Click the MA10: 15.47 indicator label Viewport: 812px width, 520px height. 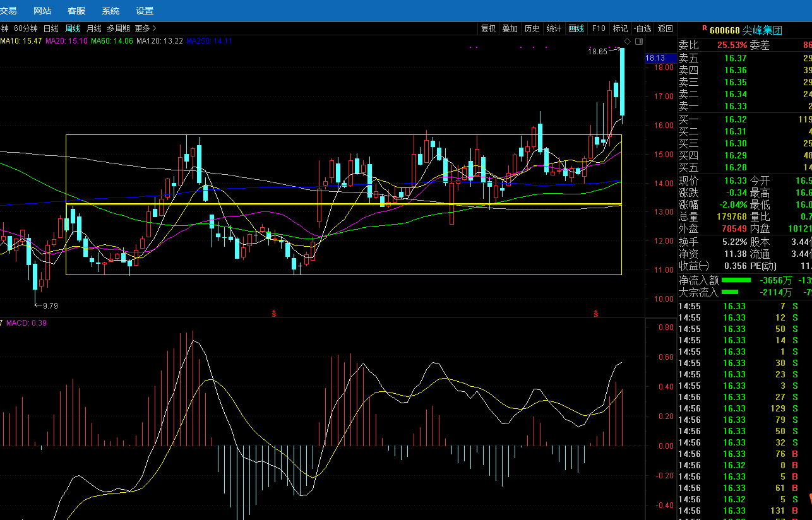click(21, 41)
